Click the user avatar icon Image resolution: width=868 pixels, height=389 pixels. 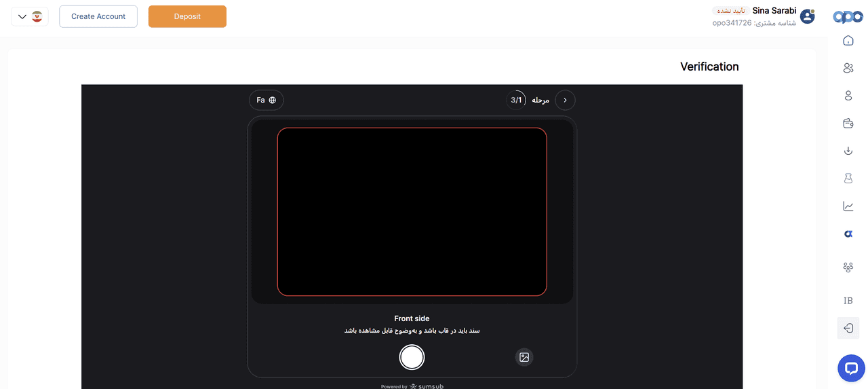[x=807, y=16]
